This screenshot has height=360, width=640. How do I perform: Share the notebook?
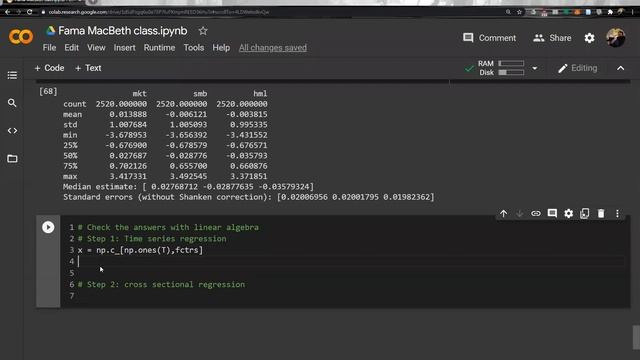pyautogui.click(x=552, y=38)
